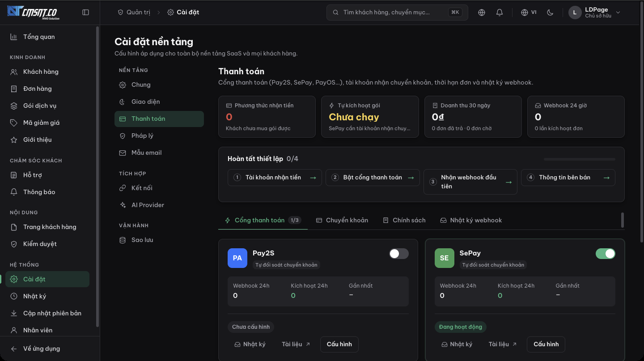
Task: Click the Hoàn tất thiết lập progress bar
Action: pyautogui.click(x=580, y=159)
